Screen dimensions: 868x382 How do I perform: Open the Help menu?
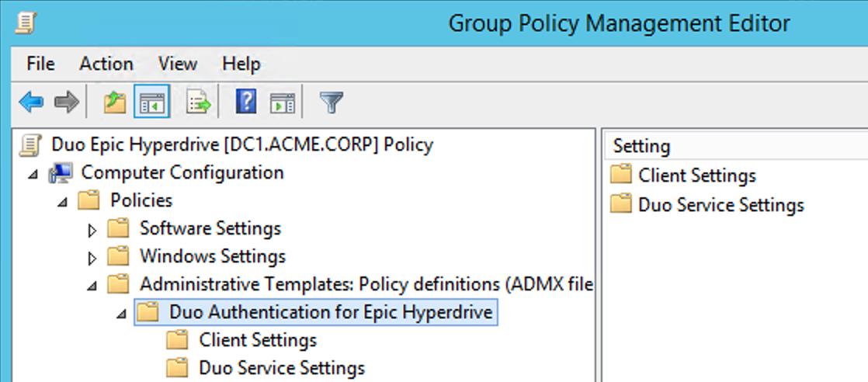241,64
